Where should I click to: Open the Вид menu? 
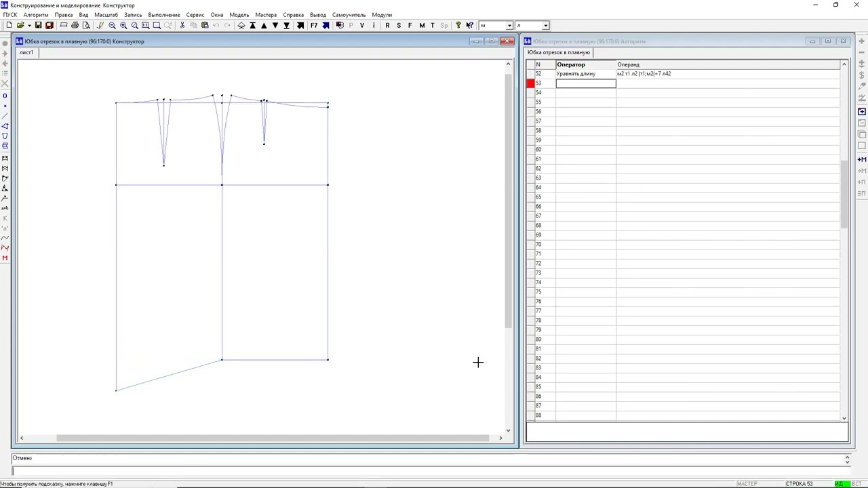pyautogui.click(x=83, y=15)
